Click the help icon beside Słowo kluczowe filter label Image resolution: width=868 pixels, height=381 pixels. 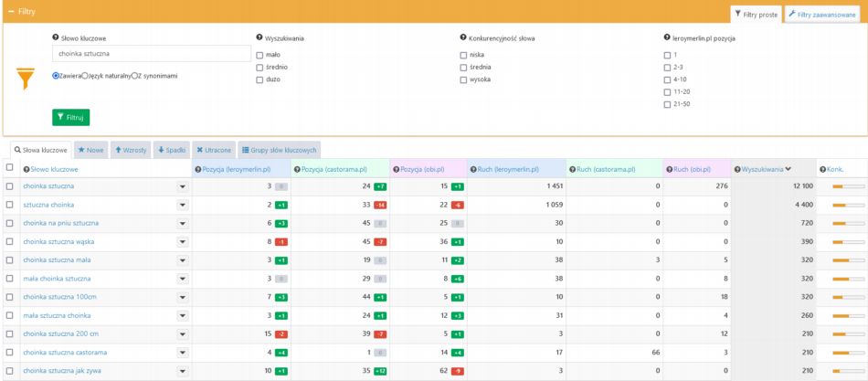pos(56,38)
